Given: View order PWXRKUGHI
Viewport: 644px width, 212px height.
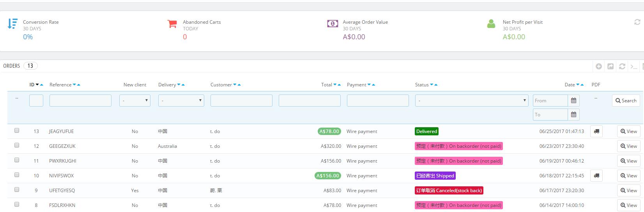Looking at the screenshot, I should [629, 161].
